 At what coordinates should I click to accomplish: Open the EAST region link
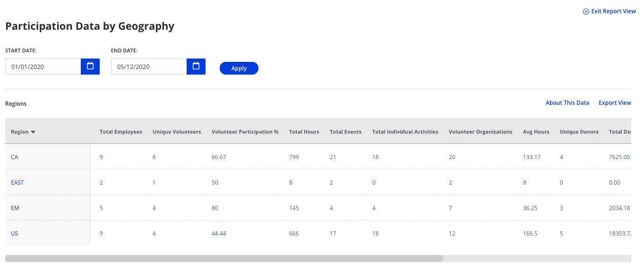(17, 183)
